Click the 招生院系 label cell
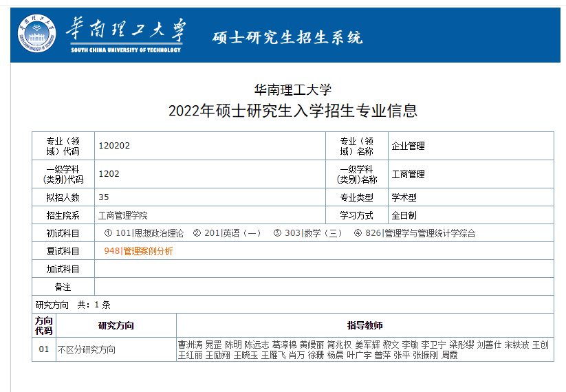 coord(63,215)
